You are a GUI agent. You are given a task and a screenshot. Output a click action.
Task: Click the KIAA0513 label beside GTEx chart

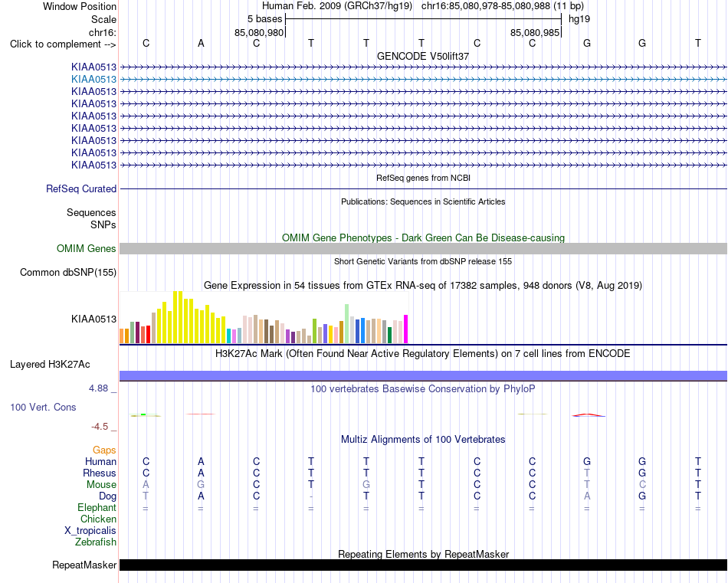pos(93,319)
